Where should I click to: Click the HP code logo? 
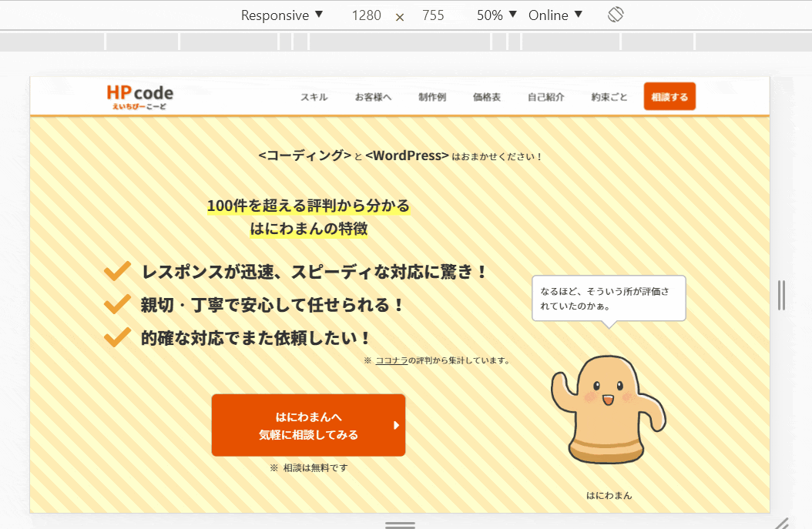click(139, 96)
